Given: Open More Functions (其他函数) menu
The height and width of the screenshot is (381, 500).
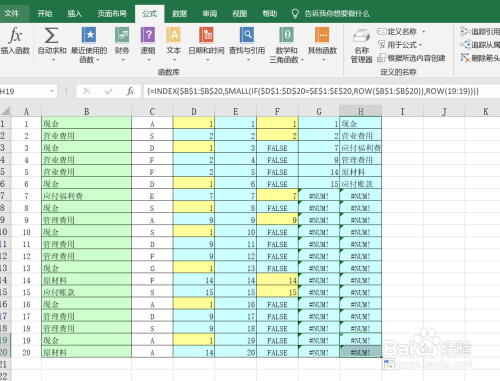Looking at the screenshot, I should (322, 44).
